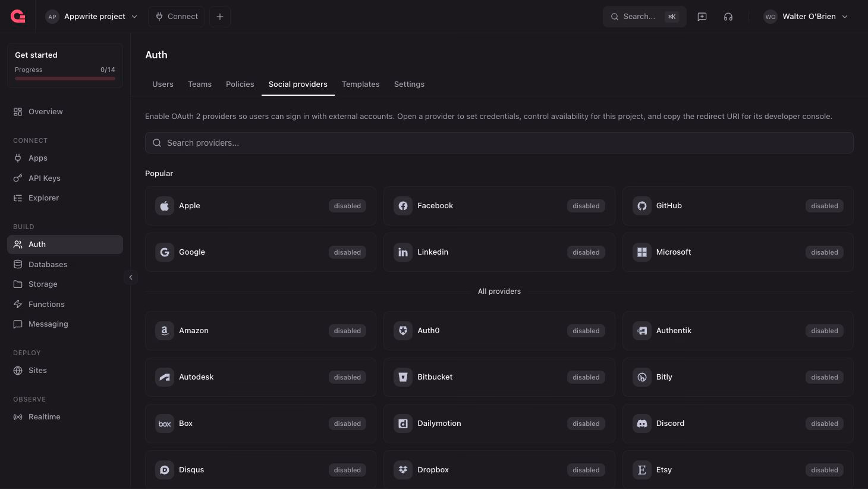Click the Microsoft provider icon
Screen dimensions: 868x489
[642, 252]
